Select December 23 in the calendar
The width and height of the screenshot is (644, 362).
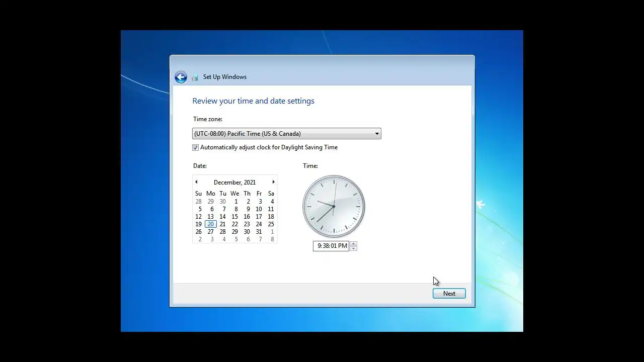click(x=247, y=224)
